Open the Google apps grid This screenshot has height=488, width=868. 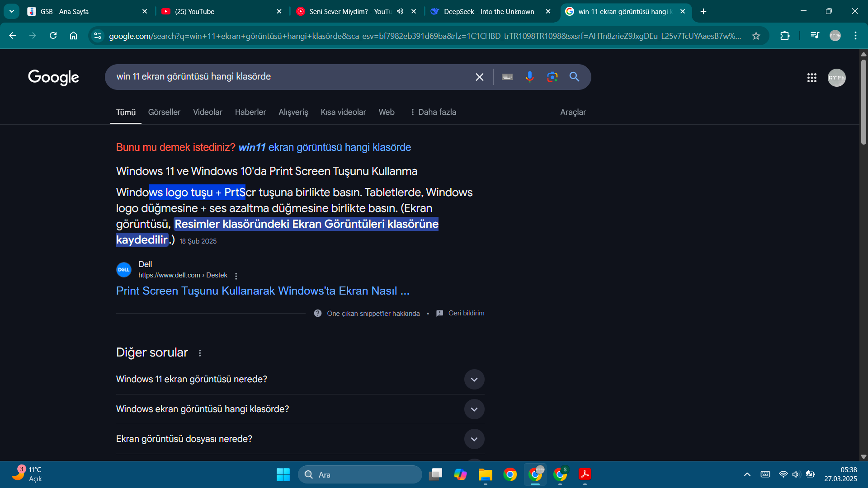pos(812,78)
